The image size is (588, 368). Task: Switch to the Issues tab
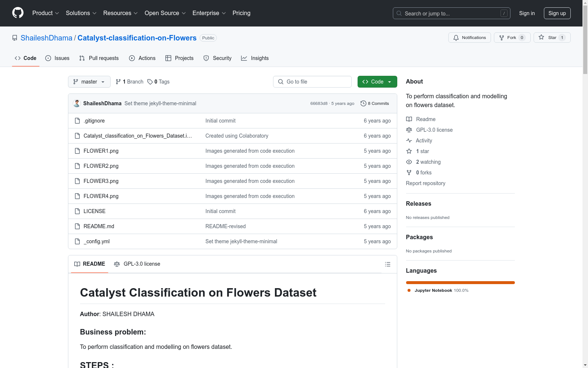click(57, 58)
